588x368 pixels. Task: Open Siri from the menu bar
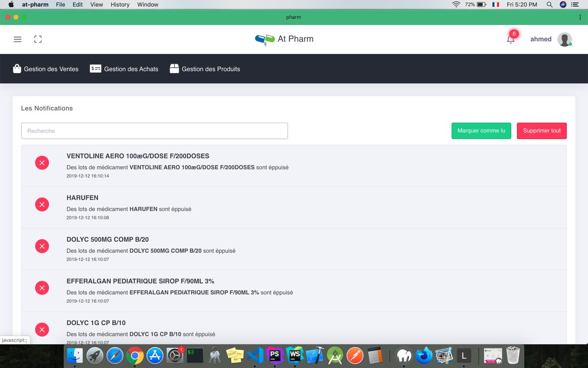(x=563, y=4)
